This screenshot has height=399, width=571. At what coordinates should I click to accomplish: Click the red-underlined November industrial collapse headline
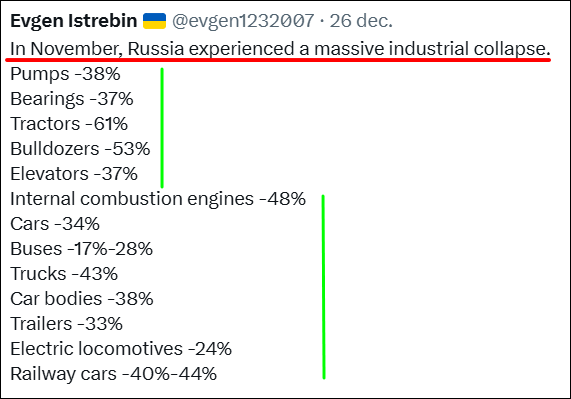click(x=280, y=49)
